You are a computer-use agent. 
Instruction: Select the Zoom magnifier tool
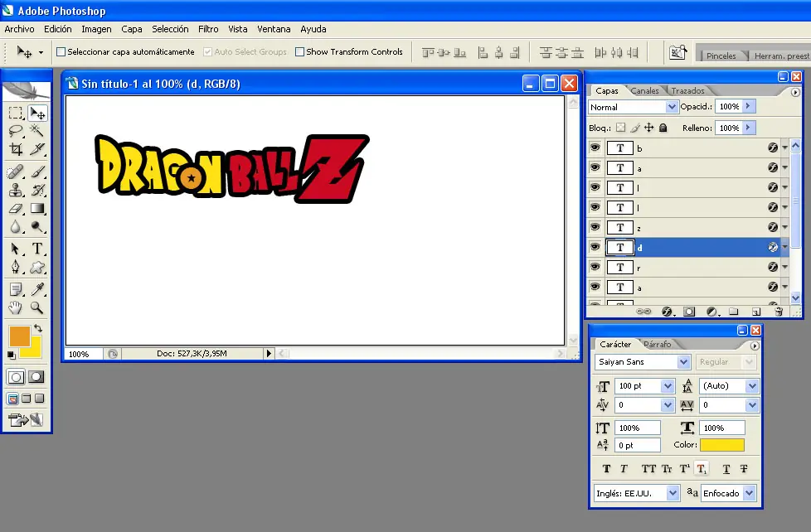37,308
